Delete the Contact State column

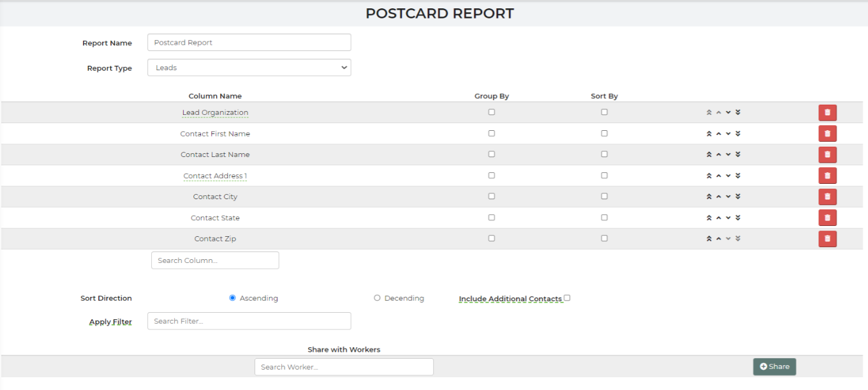[x=827, y=218]
